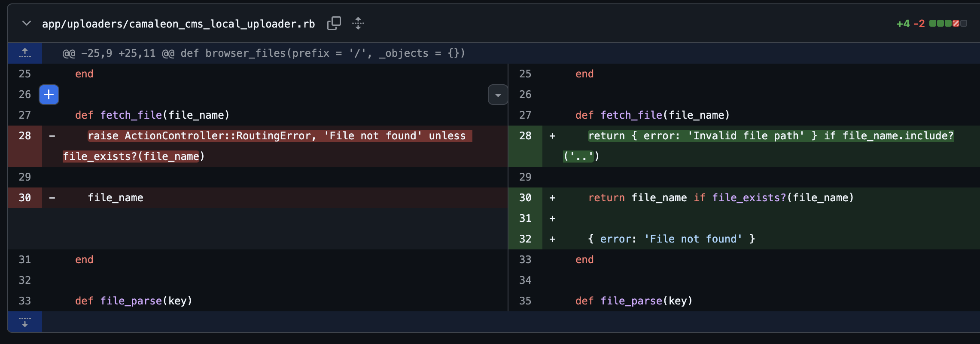Image resolution: width=980 pixels, height=344 pixels.
Task: Select left line number 25
Action: point(25,74)
